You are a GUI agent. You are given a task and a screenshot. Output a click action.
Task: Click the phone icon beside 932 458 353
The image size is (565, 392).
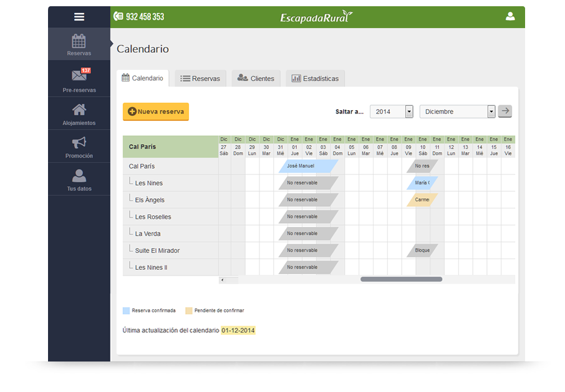118,17
